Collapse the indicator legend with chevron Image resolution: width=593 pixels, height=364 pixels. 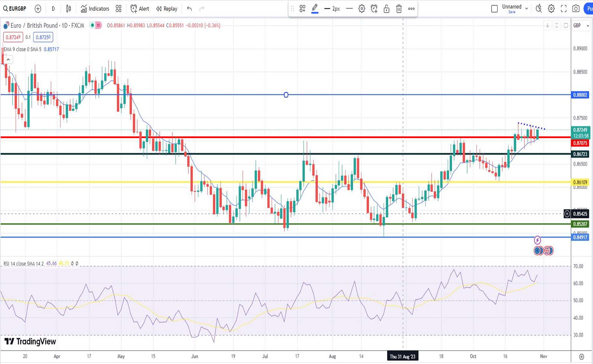(x=8, y=59)
